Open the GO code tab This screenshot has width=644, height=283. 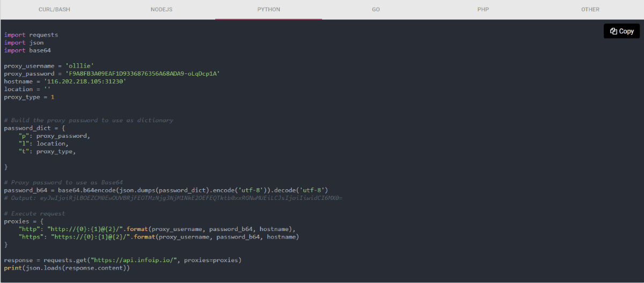coord(376,10)
